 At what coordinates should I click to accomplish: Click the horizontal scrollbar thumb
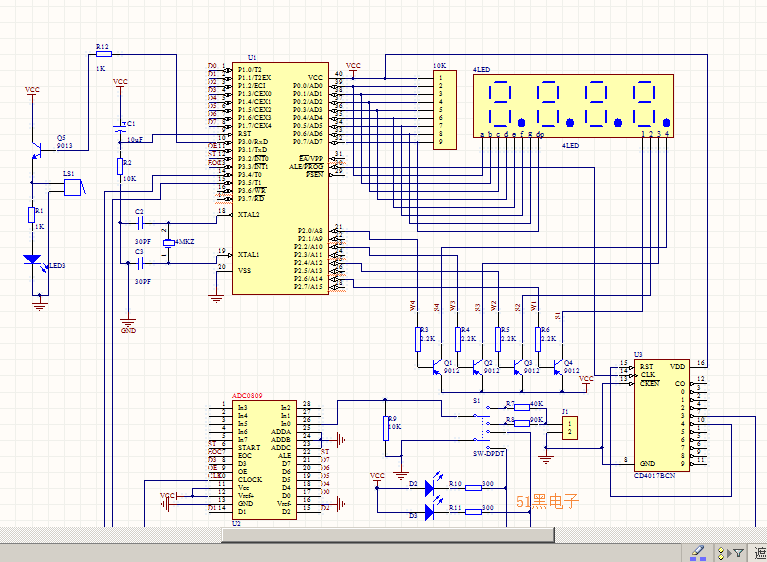[388, 535]
